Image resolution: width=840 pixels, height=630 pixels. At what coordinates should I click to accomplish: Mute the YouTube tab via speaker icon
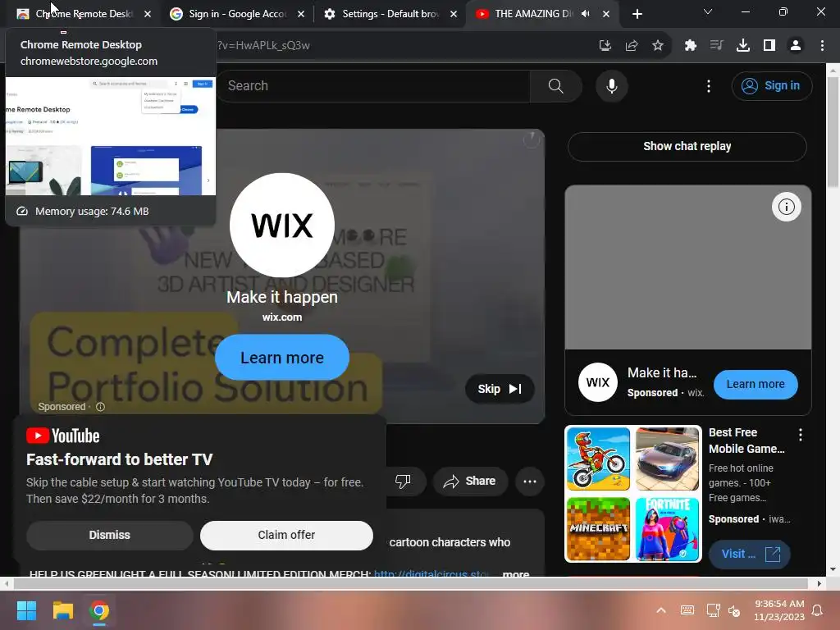pyautogui.click(x=586, y=14)
